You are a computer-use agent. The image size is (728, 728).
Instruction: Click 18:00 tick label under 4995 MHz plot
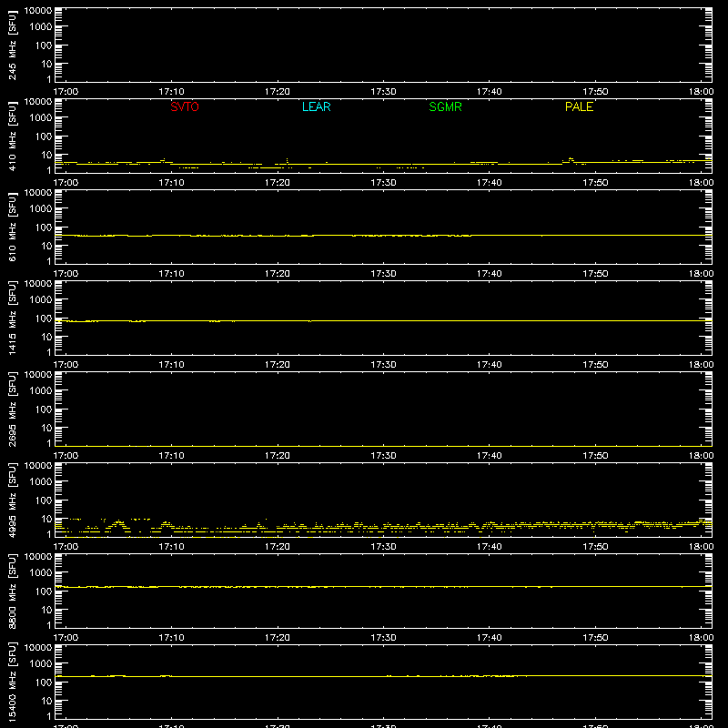pos(701,547)
